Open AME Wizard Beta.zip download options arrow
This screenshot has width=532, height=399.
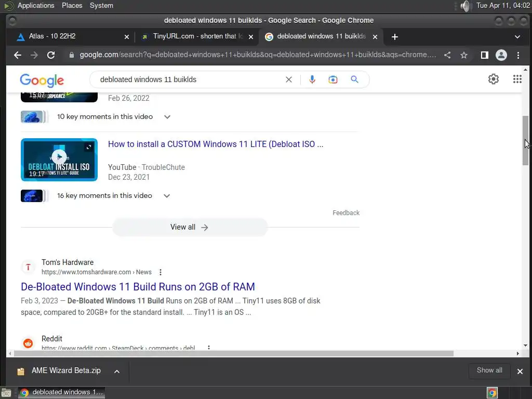(x=117, y=371)
